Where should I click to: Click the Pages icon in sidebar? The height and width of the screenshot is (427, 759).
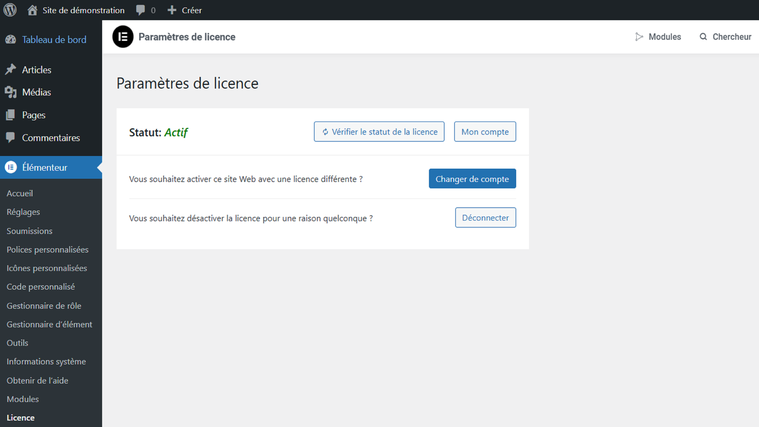tap(11, 115)
